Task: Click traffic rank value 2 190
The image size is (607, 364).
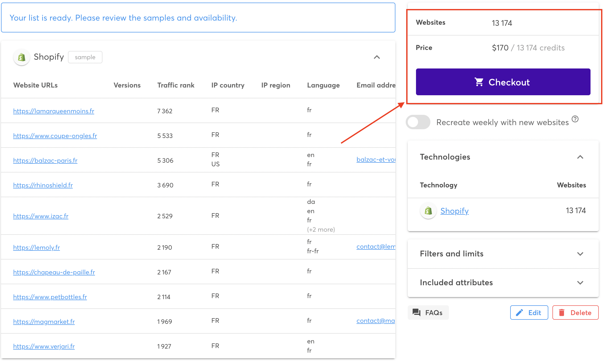Action: [x=165, y=247]
